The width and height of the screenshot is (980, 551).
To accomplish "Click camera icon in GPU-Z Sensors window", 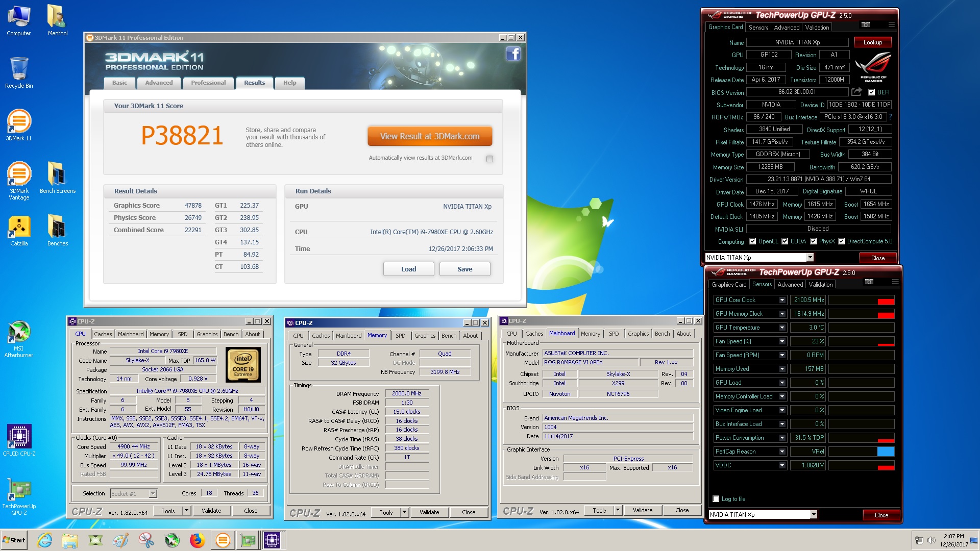I will pyautogui.click(x=869, y=282).
